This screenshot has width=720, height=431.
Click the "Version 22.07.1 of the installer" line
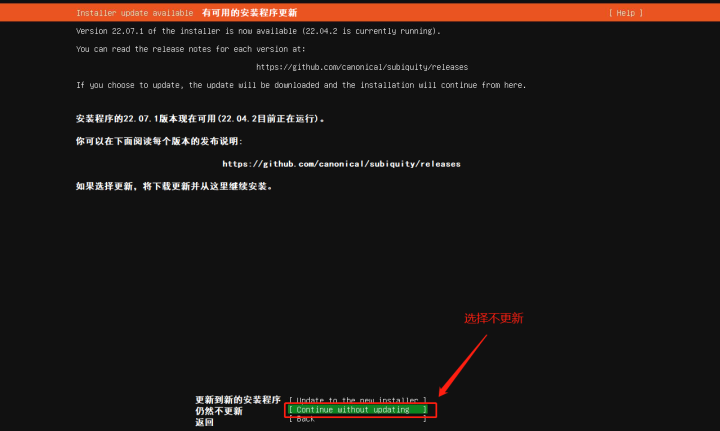(x=258, y=31)
